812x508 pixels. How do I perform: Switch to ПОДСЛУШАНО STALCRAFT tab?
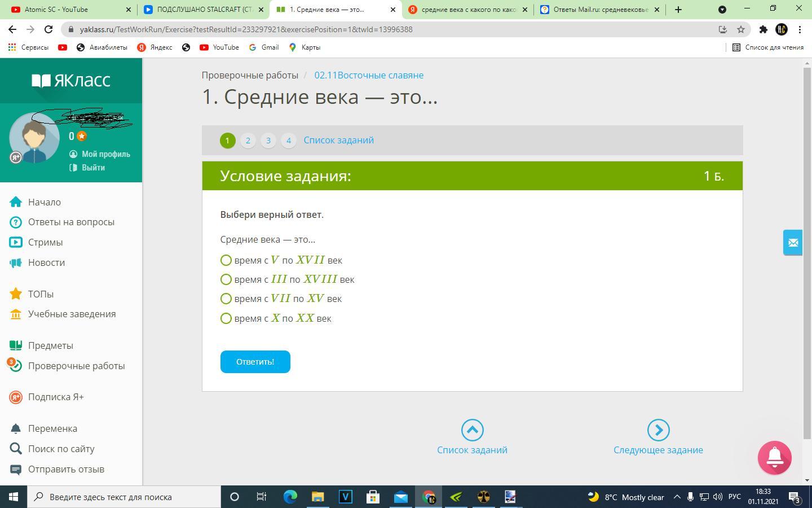point(203,10)
